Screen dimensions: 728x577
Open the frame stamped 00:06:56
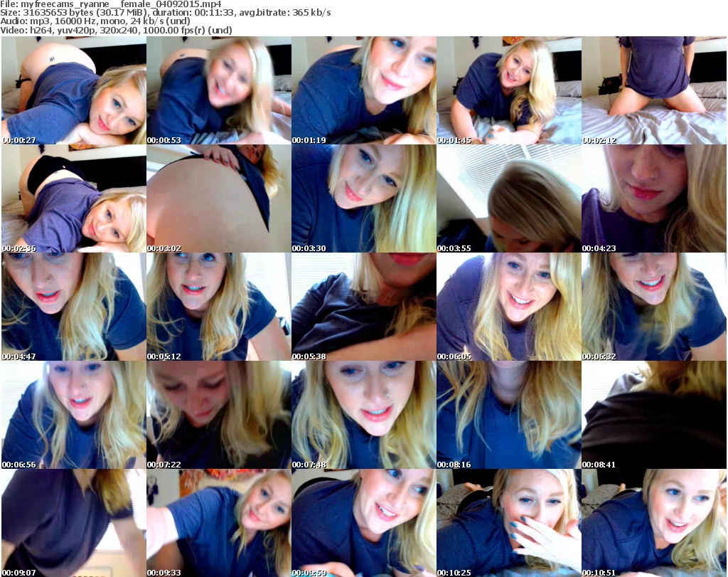[74, 415]
